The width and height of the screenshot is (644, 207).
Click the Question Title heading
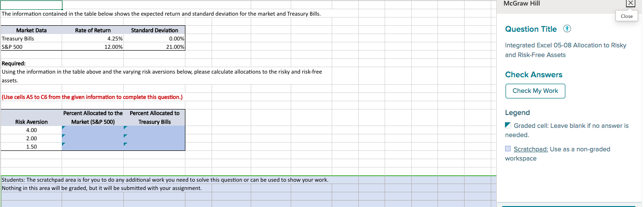tap(531, 29)
